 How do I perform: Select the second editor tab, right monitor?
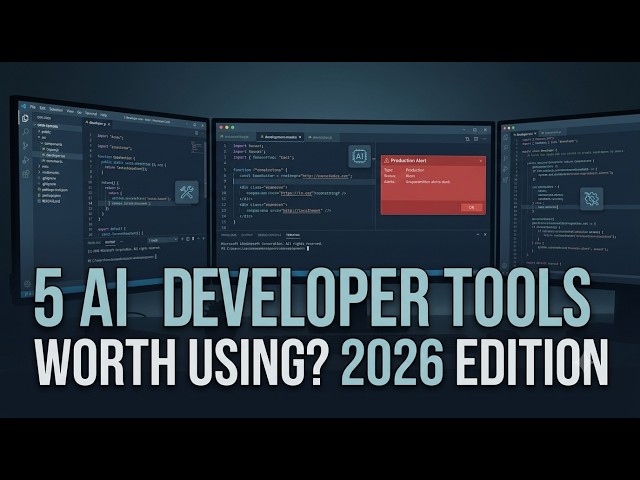[x=551, y=133]
